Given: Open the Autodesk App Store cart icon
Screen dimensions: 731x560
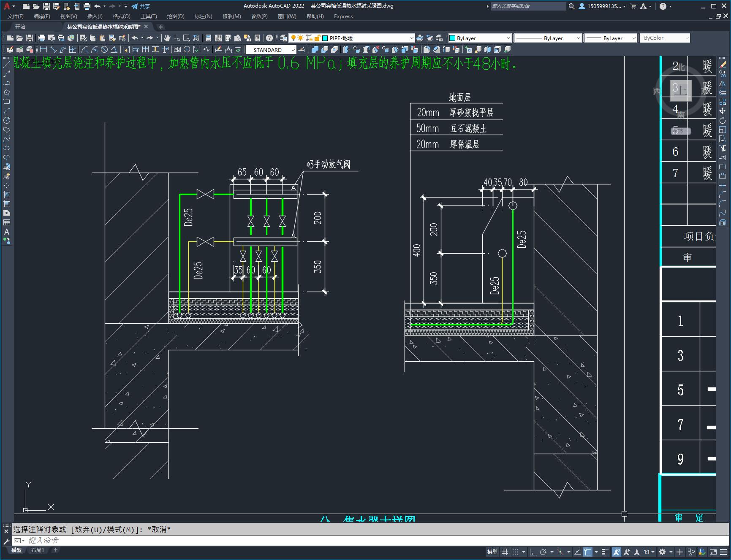Looking at the screenshot, I should click(633, 6).
